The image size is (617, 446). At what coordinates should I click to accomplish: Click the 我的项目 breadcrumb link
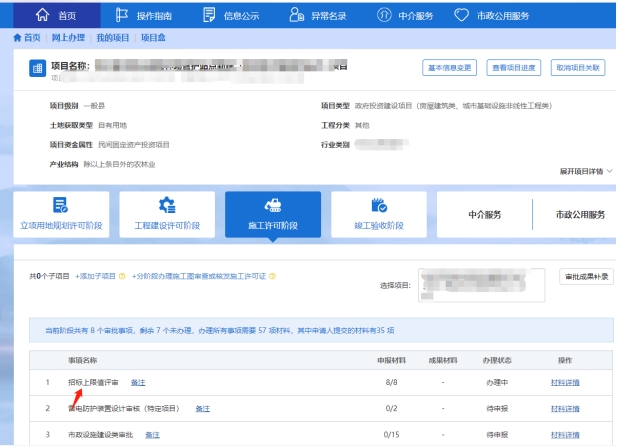[113, 38]
